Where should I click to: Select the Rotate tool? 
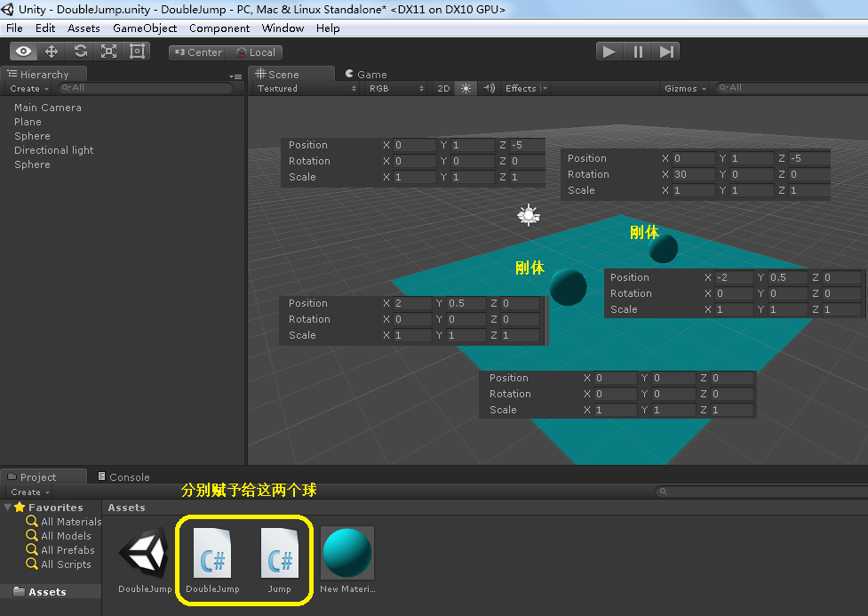click(80, 52)
